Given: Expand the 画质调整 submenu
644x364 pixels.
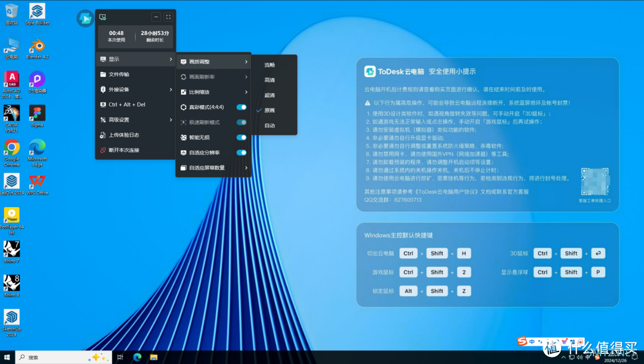Looking at the screenshot, I should [213, 61].
